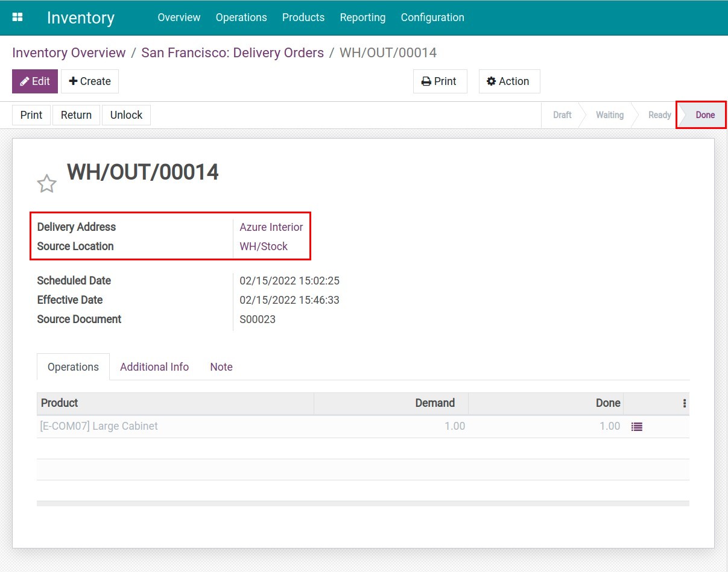Open detailed operations list icon for Large Cabinet
This screenshot has height=572, width=728.
click(637, 427)
